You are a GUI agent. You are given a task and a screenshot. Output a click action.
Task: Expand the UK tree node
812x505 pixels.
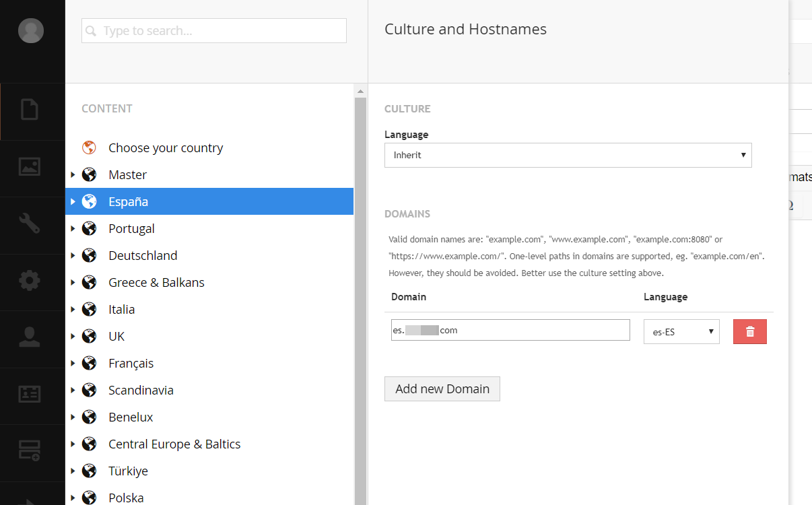tap(73, 336)
